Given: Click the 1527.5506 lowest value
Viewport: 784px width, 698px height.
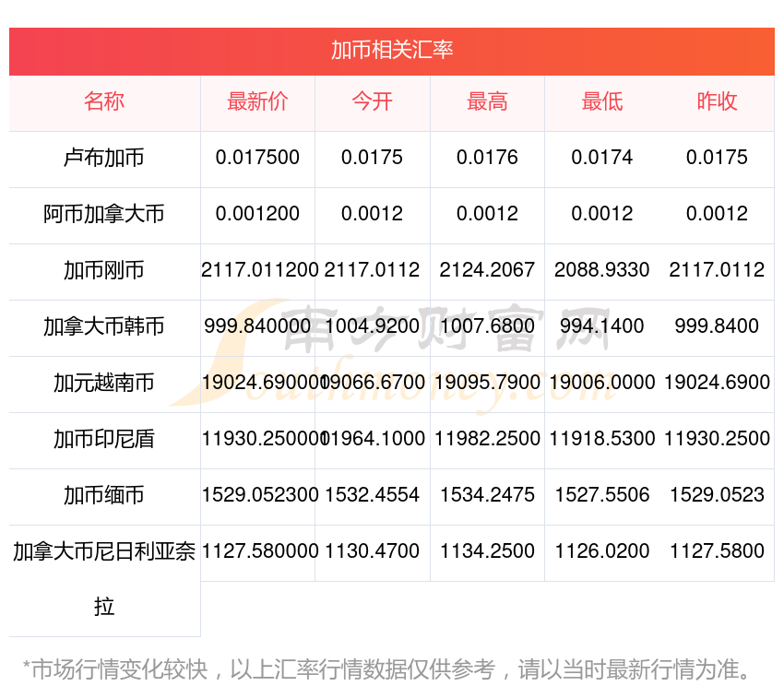Looking at the screenshot, I should (x=602, y=495).
